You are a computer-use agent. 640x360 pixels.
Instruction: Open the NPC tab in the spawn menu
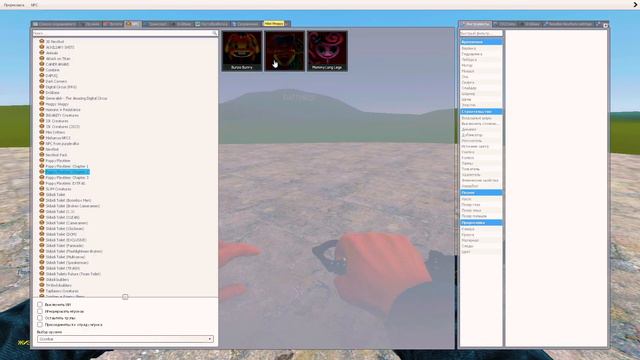pyautogui.click(x=133, y=24)
